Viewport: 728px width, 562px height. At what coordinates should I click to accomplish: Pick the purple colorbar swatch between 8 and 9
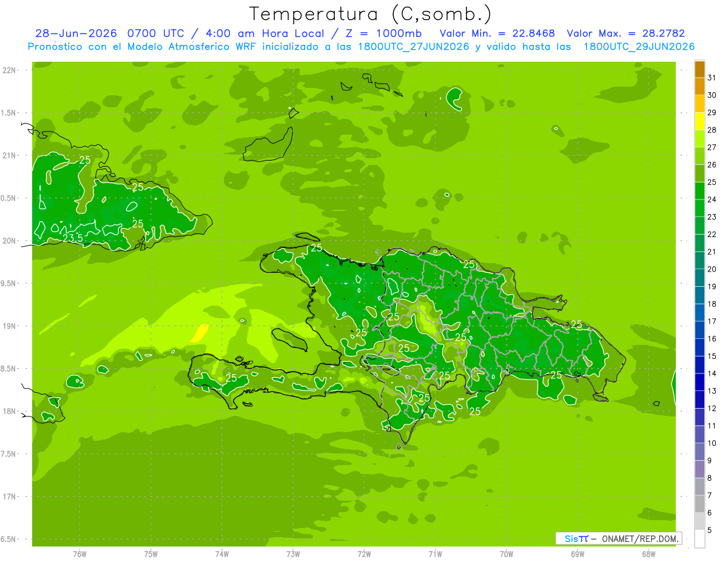[700, 469]
